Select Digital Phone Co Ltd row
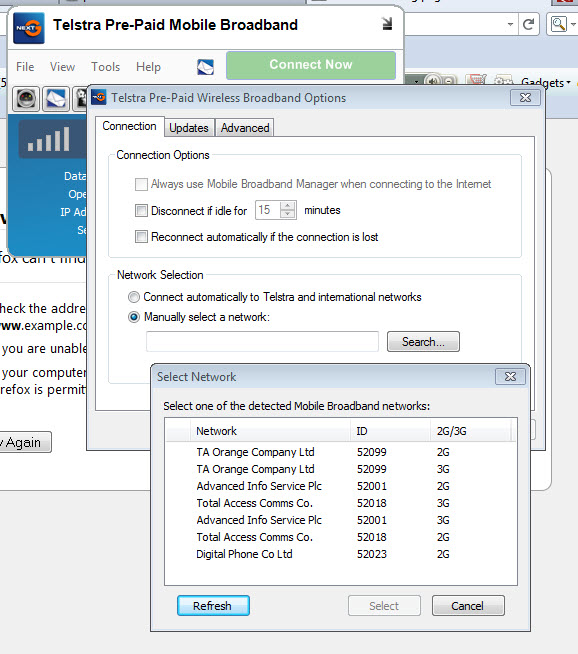Image resolution: width=578 pixels, height=654 pixels. [x=341, y=554]
